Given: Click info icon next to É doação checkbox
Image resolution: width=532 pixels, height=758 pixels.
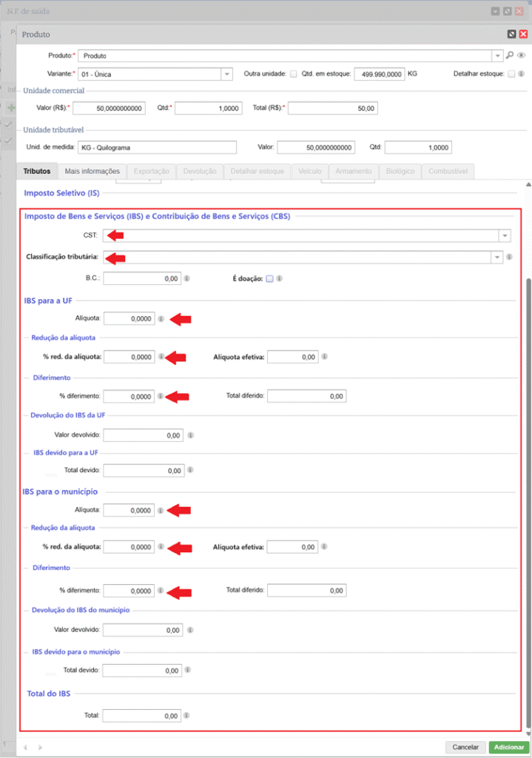Looking at the screenshot, I should [282, 279].
